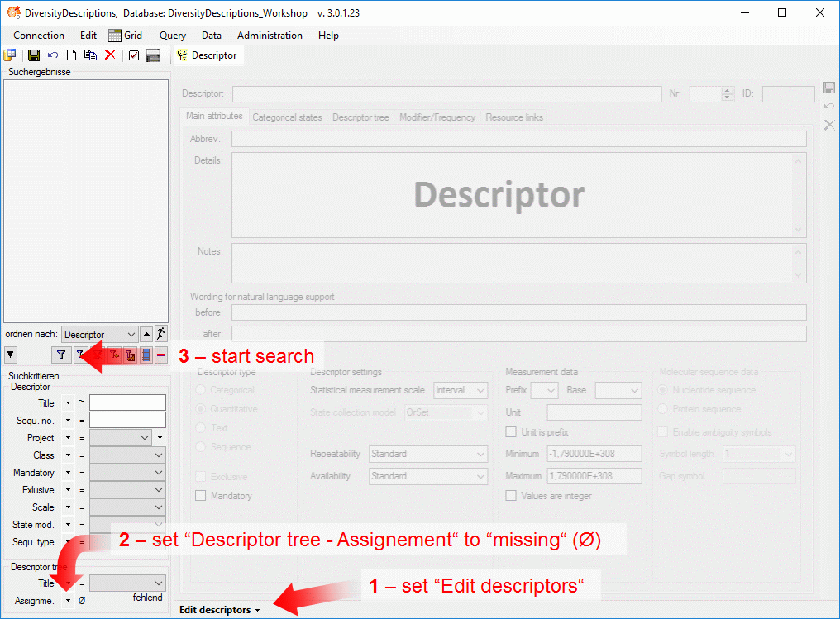This screenshot has width=840, height=619.
Task: Open the Base dropdown in Measurement data
Action: tap(618, 390)
